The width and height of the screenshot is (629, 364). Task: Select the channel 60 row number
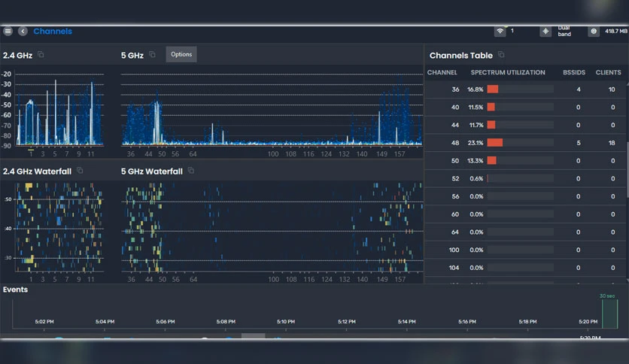click(455, 214)
